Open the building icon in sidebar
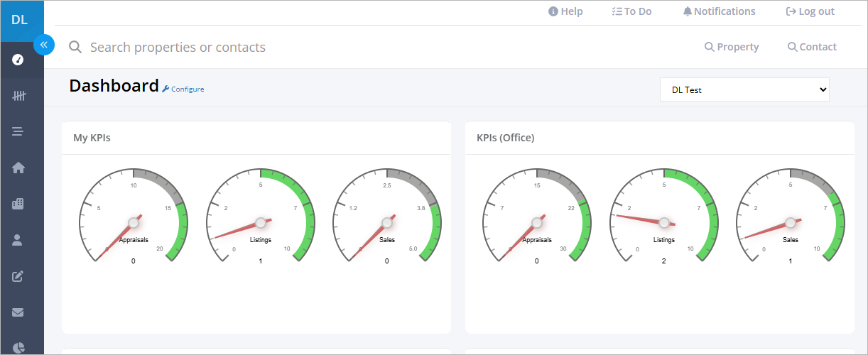Viewport: 868px width, 355px height. 18,204
